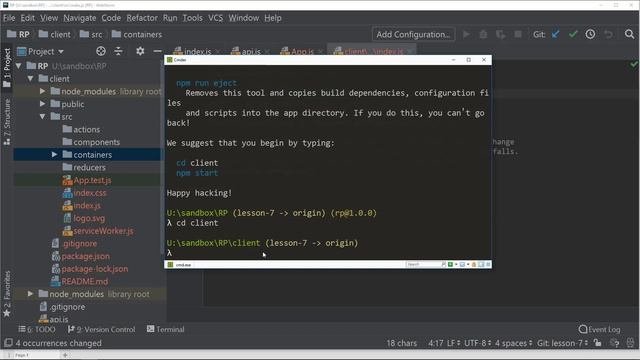Screen dimensions: 640x360
Task: Toggle read-only lock icon in status bar
Action: 598,343
